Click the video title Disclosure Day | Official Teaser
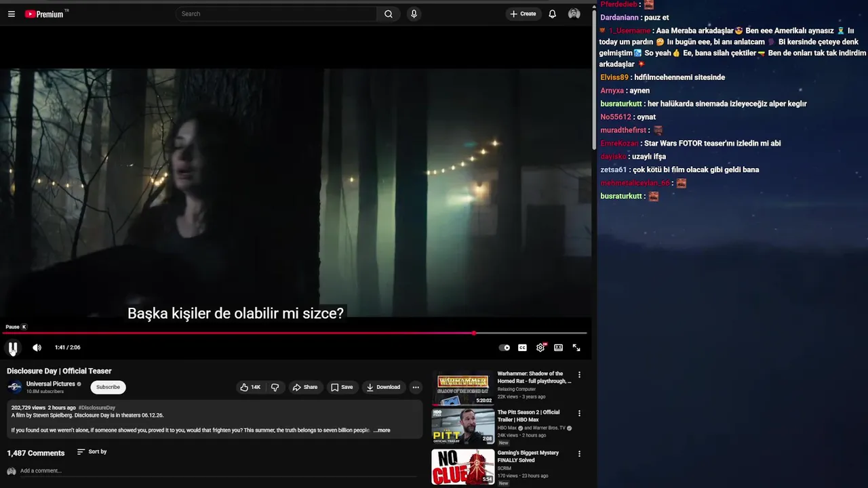 pyautogui.click(x=59, y=371)
